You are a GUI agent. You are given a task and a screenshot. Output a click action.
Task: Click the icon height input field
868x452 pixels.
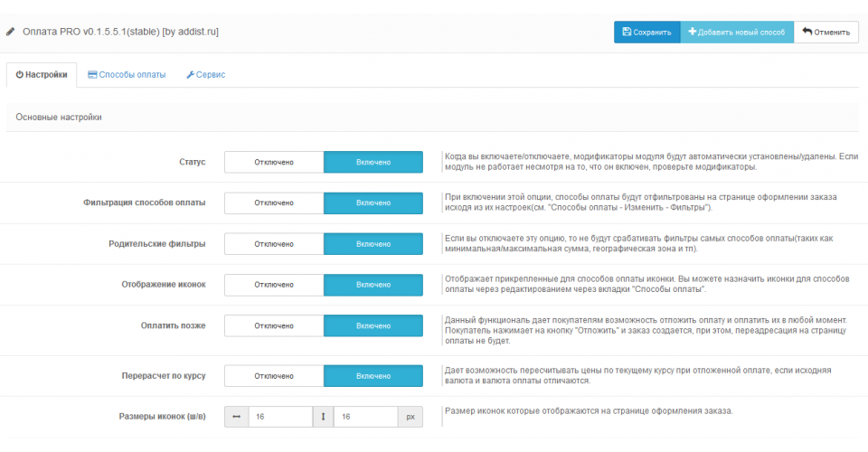(x=365, y=417)
